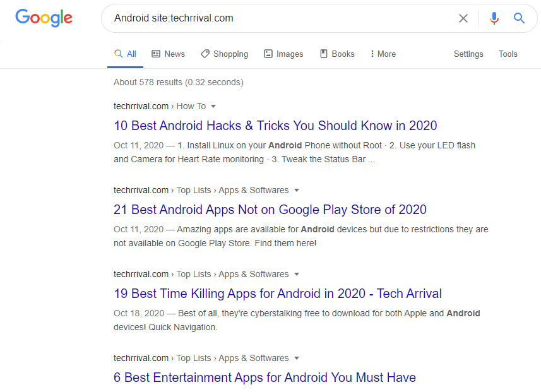This screenshot has height=392, width=541.
Task: Expand arrow beside 19 Best Time Killing breadcrumb
Action: [296, 275]
